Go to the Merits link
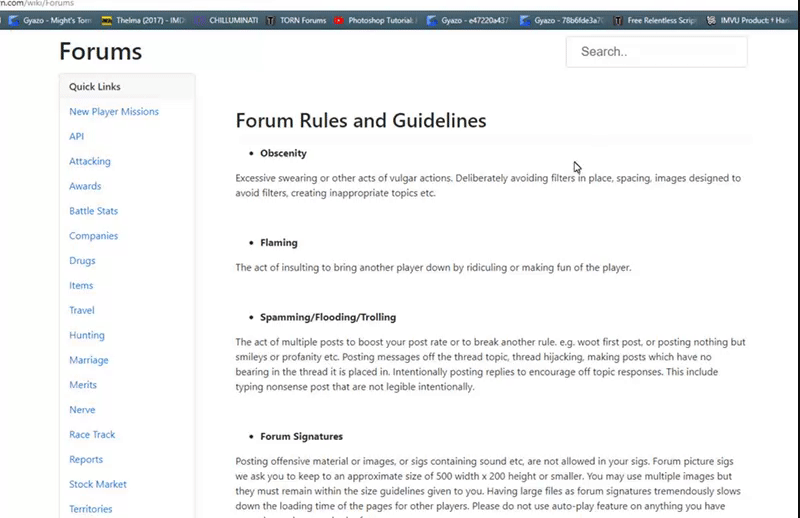Screen dimensions: 800x518 pyautogui.click(x=83, y=385)
